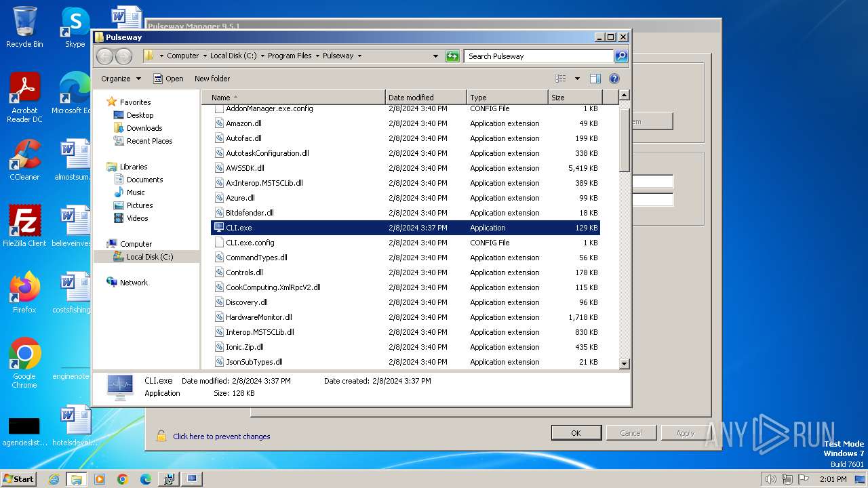Expand the Computer breadcrumb arrow
868x488 pixels.
204,56
